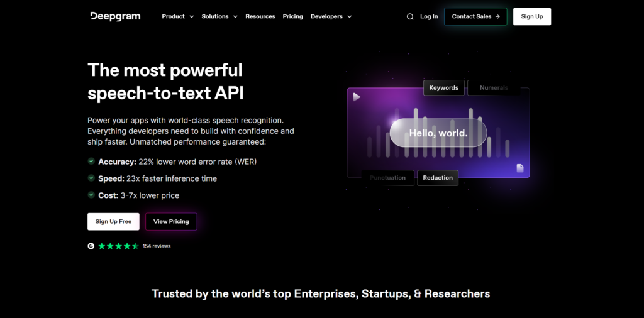Toggle the Keywords feature chip
Viewport: 644px width, 318px height.
tap(443, 88)
